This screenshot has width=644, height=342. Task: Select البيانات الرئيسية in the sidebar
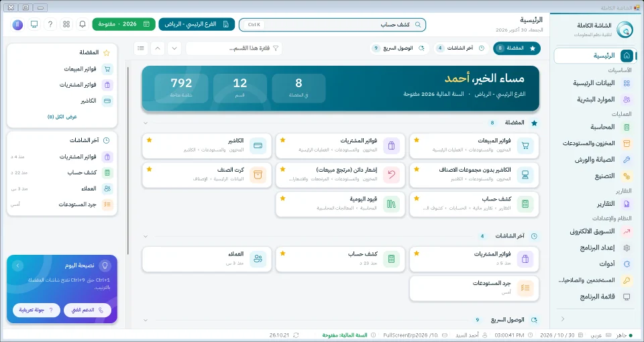pos(595,83)
